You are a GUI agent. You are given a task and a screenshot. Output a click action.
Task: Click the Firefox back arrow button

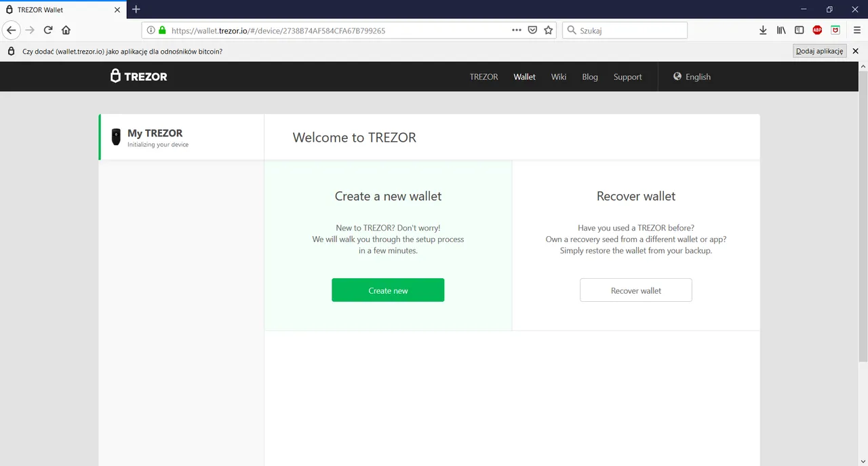[x=11, y=30]
